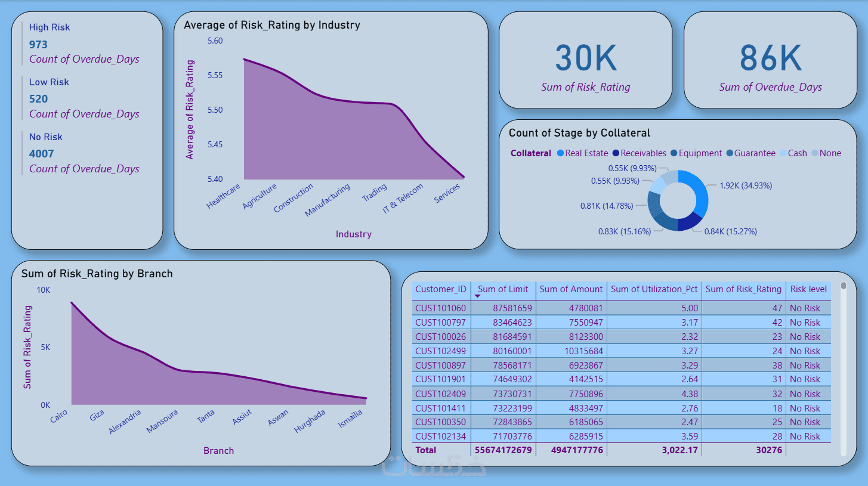Screen dimensions: 868x486
Task: Click the Real Estate legend color dot
Action: tap(560, 153)
